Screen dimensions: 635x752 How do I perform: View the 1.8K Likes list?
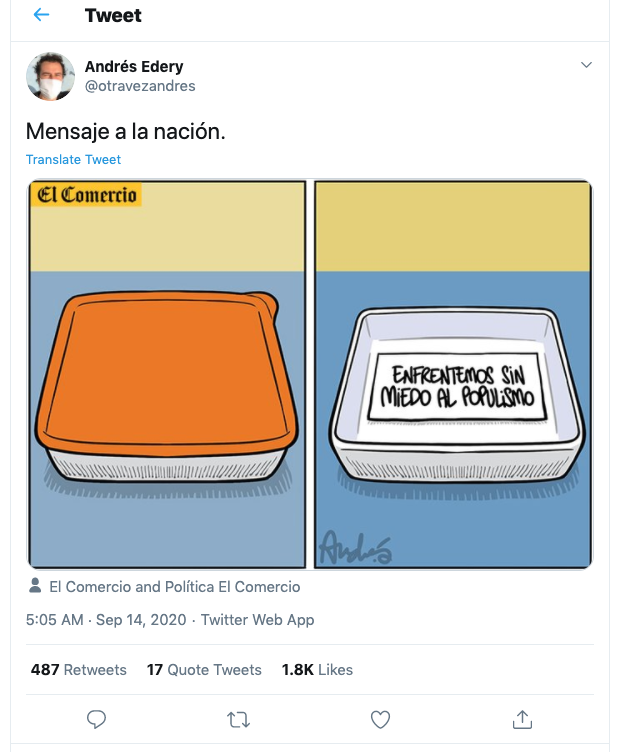[x=317, y=670]
